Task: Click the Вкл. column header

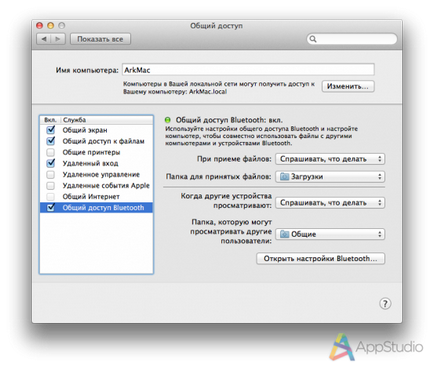Action: [50, 120]
